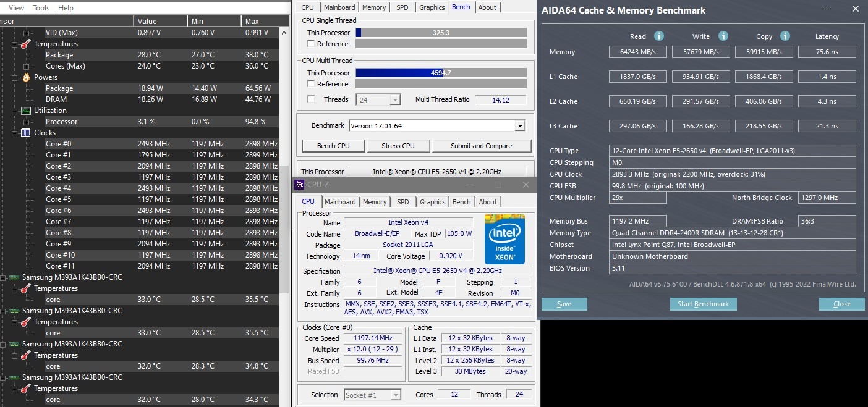Viewport: 868px width, 407px height.
Task: Collapse the Powers node
Action: point(15,77)
